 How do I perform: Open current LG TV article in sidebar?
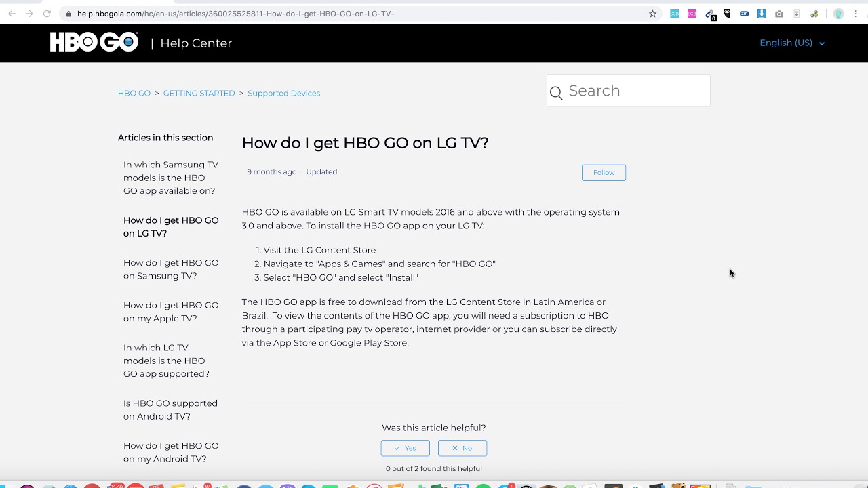(x=171, y=226)
